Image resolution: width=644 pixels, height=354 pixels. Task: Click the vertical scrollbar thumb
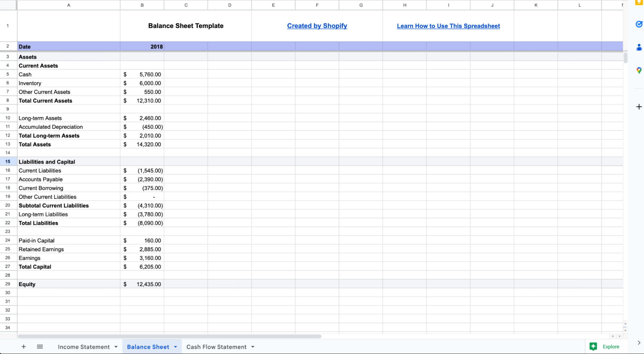point(625,58)
